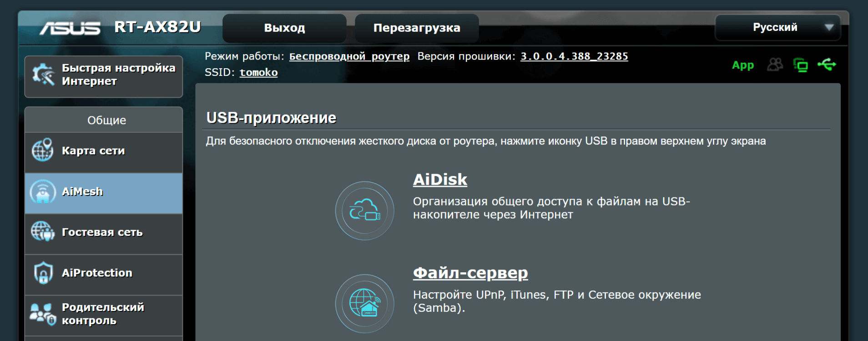Click the File Server globe icon
The width and height of the screenshot is (868, 341).
(x=364, y=303)
